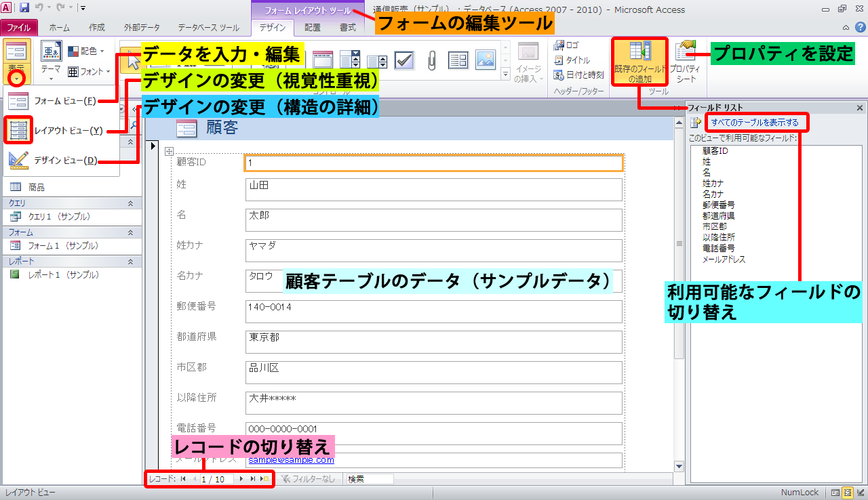This screenshot has width=868, height=500.
Task: Click すべてのテーブルを表示する link
Action: coord(755,123)
